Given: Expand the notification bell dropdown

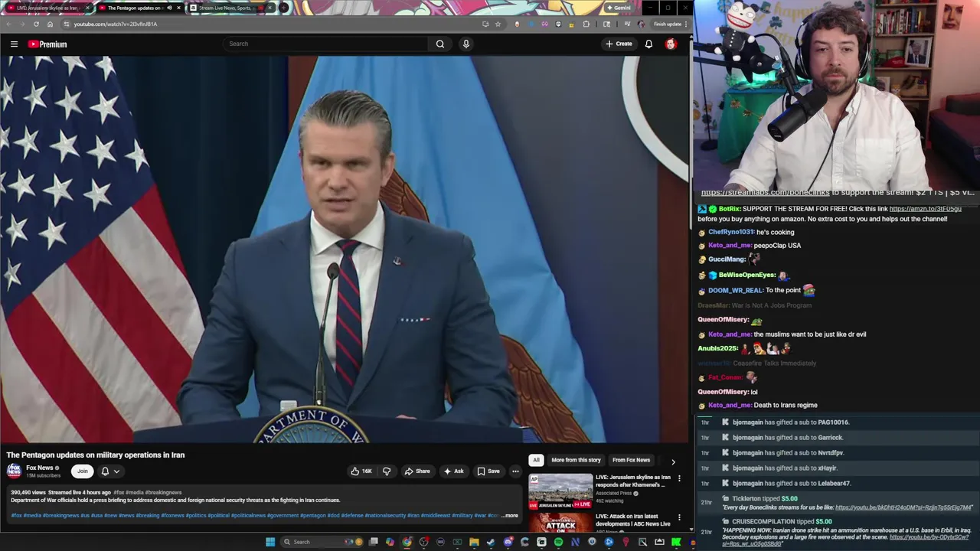Looking at the screenshot, I should tap(110, 471).
